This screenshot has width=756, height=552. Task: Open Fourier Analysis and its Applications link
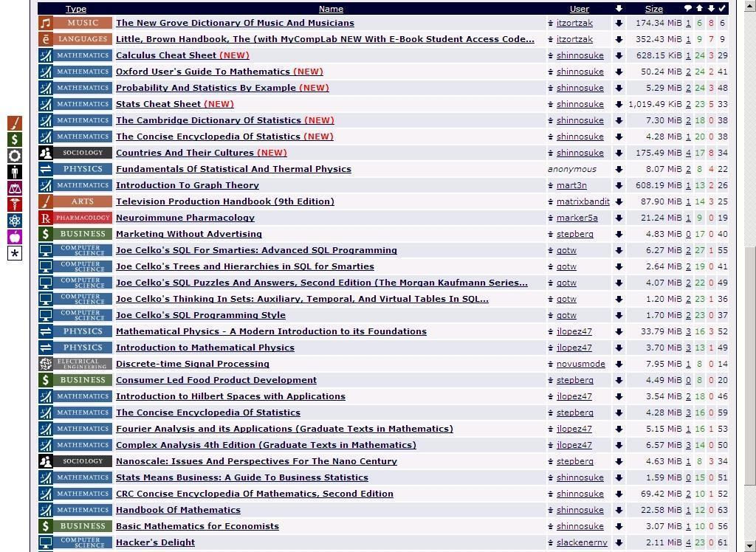[x=284, y=429]
